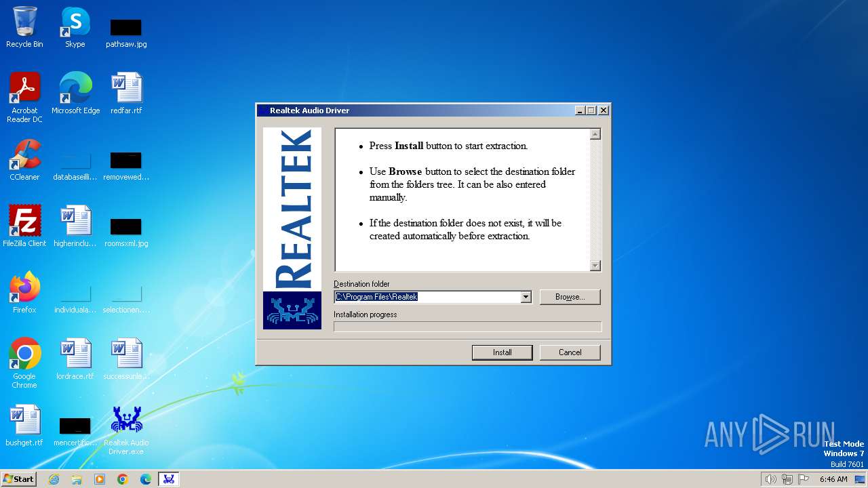Click the volume speaker tray icon

770,479
